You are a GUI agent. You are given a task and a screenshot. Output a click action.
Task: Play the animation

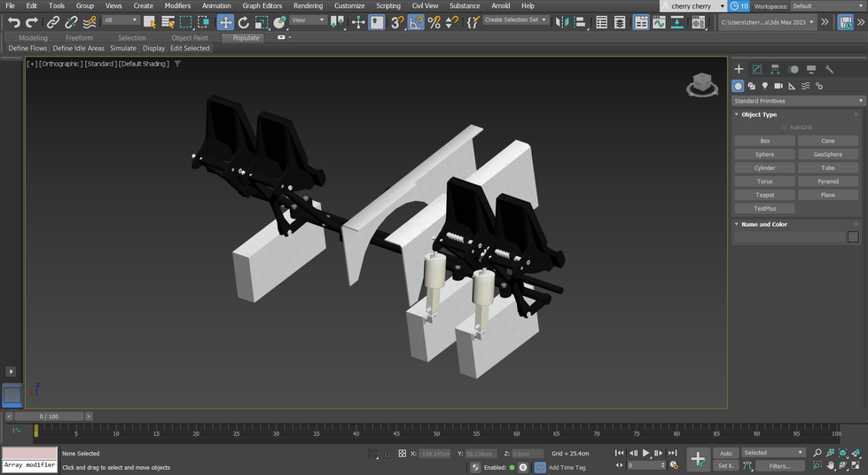[645, 453]
